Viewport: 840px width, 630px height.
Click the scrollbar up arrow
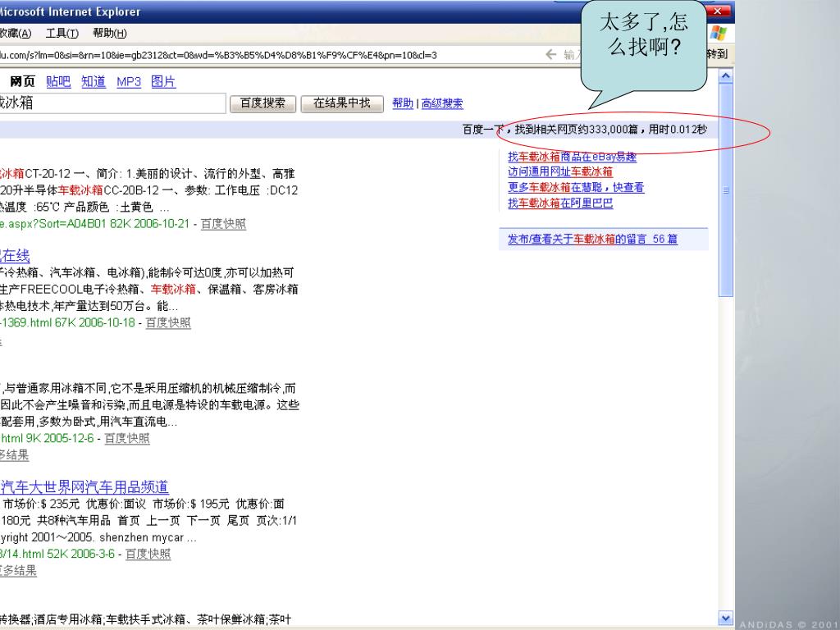[725, 76]
